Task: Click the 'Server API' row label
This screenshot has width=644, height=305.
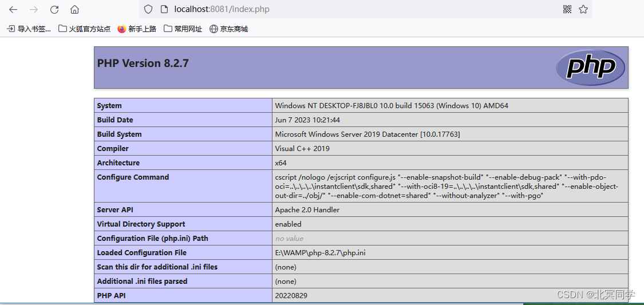Action: pyautogui.click(x=115, y=210)
